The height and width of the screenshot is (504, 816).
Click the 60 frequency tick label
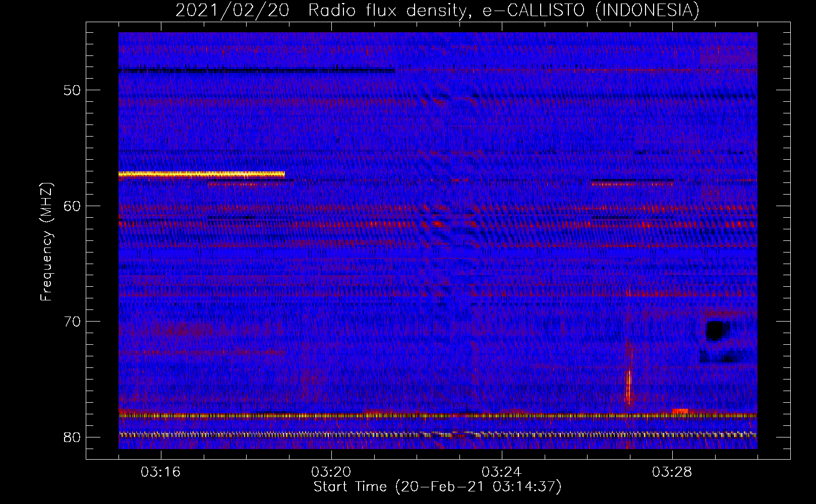pos(72,206)
